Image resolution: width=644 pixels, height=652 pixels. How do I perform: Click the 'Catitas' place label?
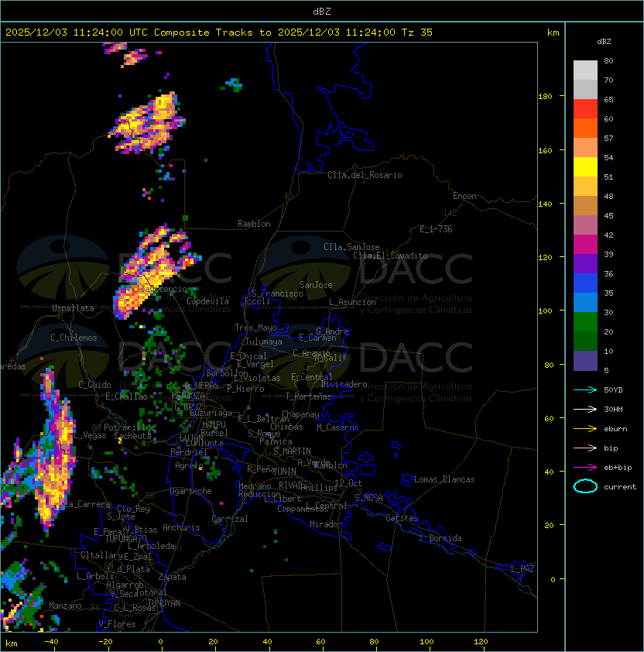point(402,518)
